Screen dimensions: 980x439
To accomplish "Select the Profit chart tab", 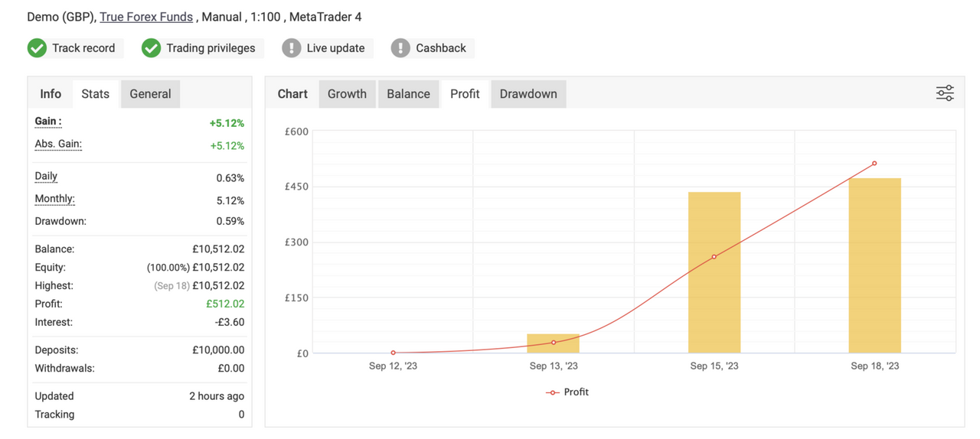I will [x=465, y=94].
